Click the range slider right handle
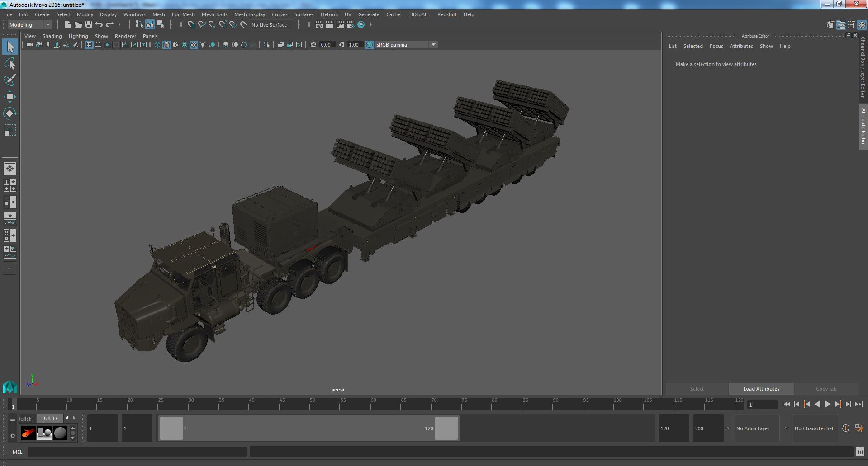This screenshot has height=466, width=868. tap(446, 428)
